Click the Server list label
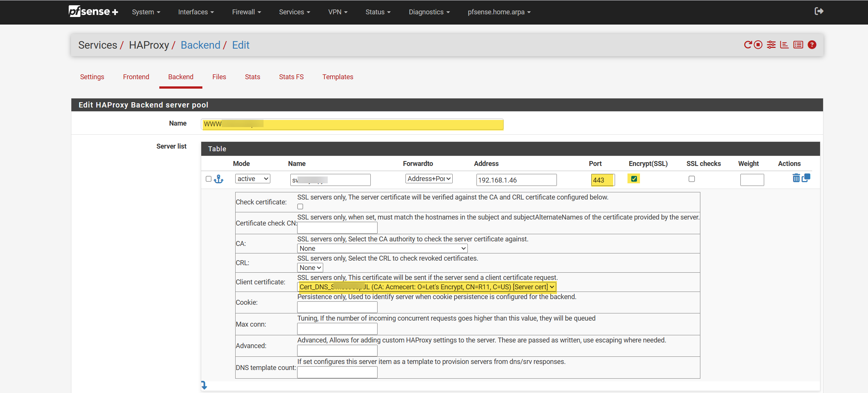 click(171, 146)
